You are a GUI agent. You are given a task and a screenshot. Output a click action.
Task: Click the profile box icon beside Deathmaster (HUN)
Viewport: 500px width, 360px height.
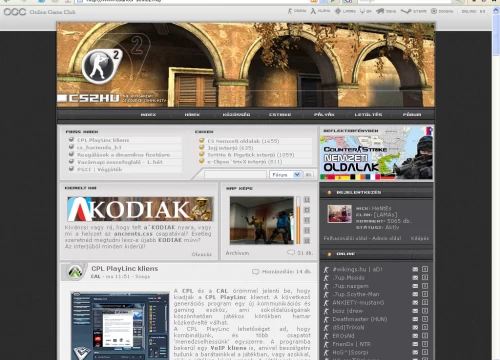click(425, 319)
